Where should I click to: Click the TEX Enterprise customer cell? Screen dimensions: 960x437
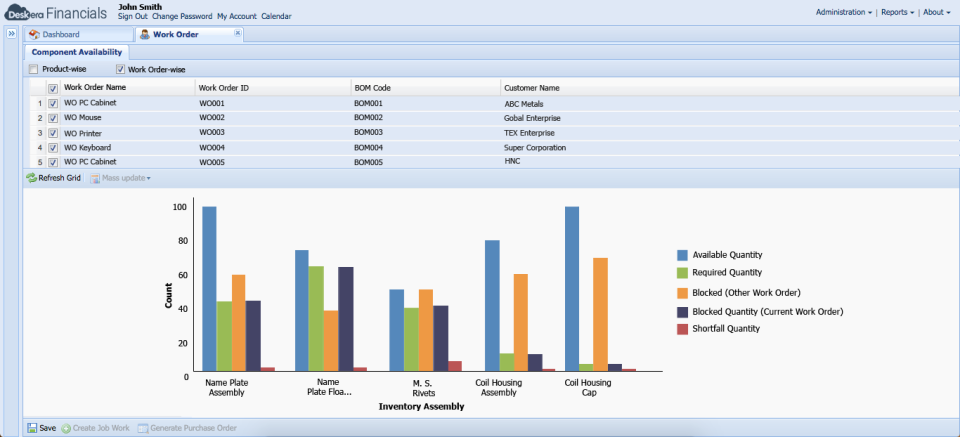pos(529,133)
